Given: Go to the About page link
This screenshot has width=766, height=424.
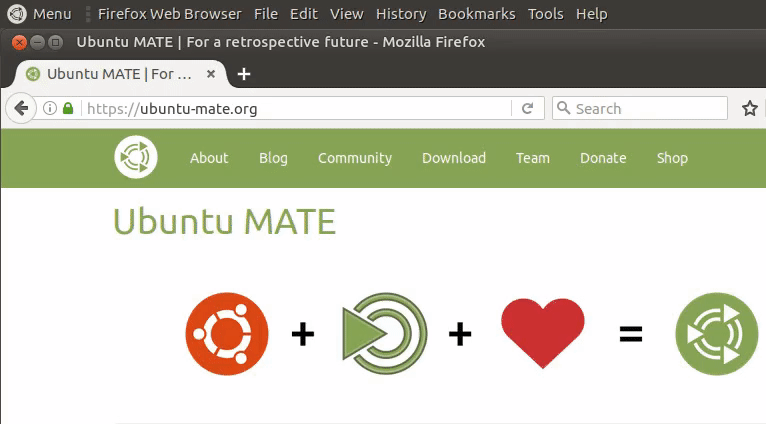Looking at the screenshot, I should (x=209, y=158).
